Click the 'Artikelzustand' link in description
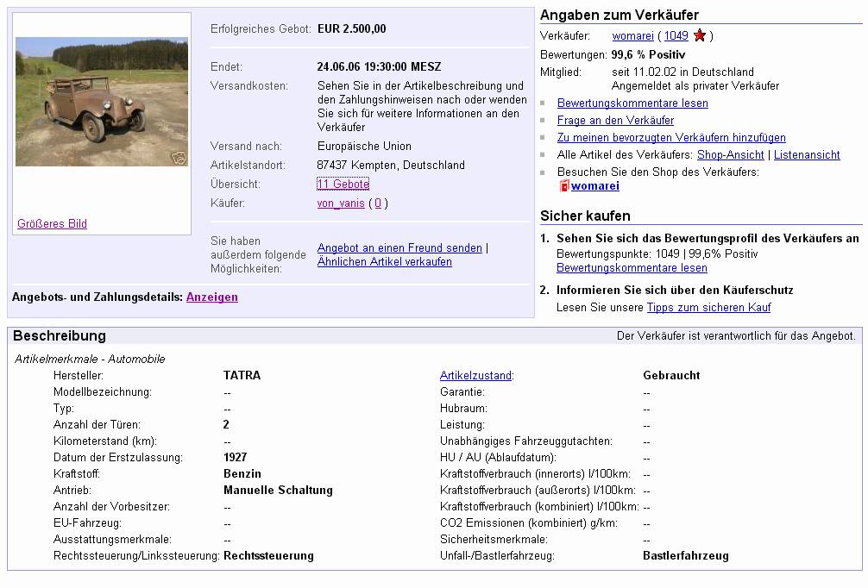 tap(475, 376)
